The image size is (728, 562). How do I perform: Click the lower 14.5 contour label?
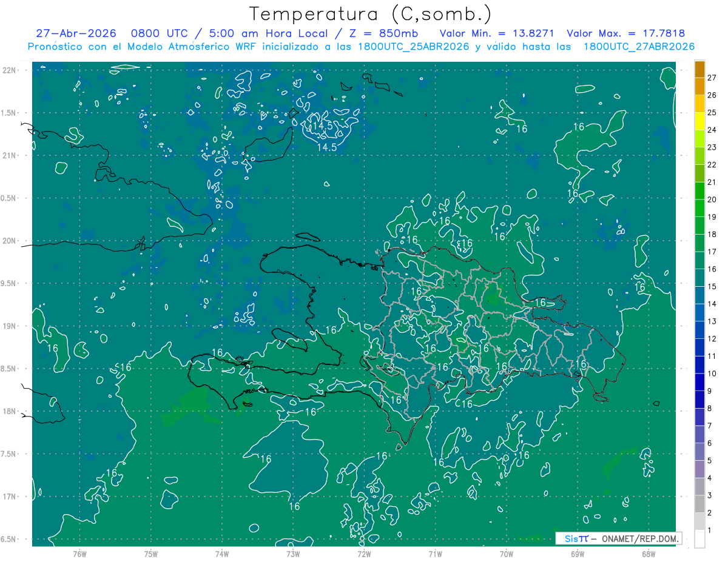[327, 147]
